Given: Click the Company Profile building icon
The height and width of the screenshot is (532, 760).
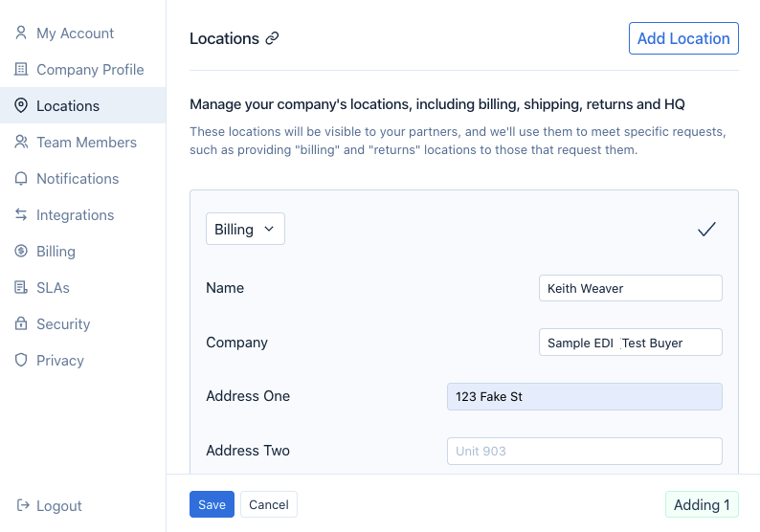Looking at the screenshot, I should tap(21, 69).
